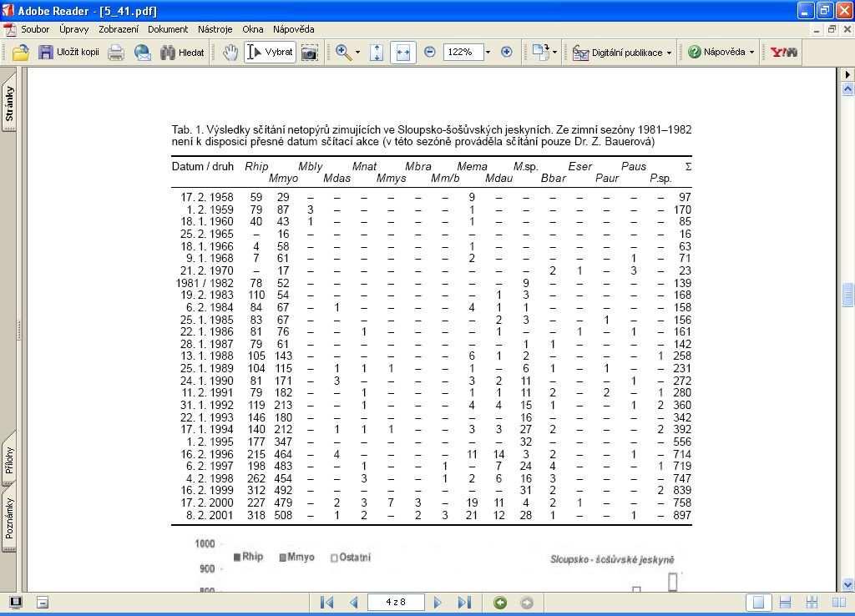Go to the first page

[326, 603]
